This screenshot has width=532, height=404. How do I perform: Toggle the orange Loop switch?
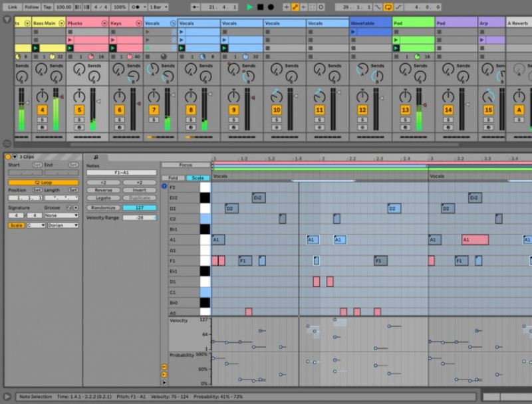(43, 181)
